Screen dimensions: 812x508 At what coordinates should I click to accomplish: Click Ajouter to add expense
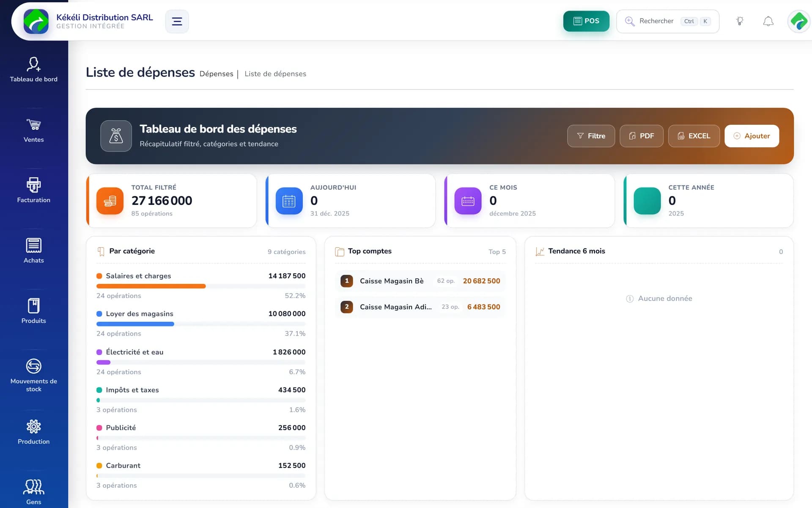pyautogui.click(x=752, y=136)
